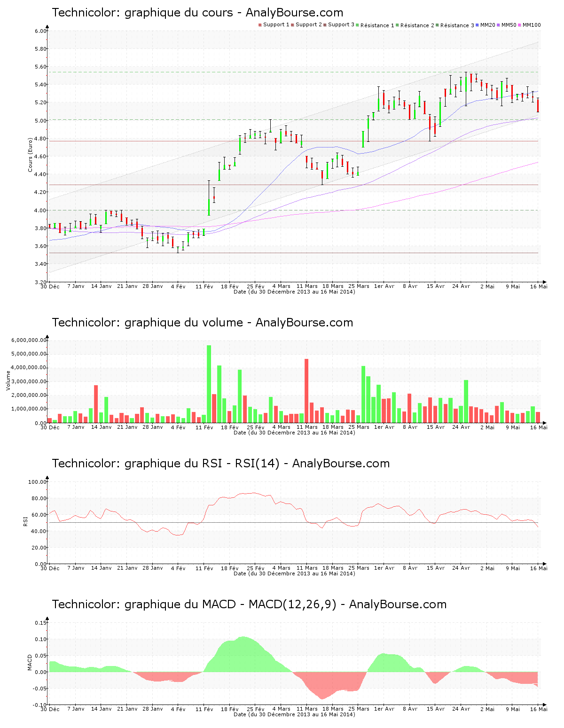
Task: Select the 'Support 2' legend label
Action: coord(309,25)
